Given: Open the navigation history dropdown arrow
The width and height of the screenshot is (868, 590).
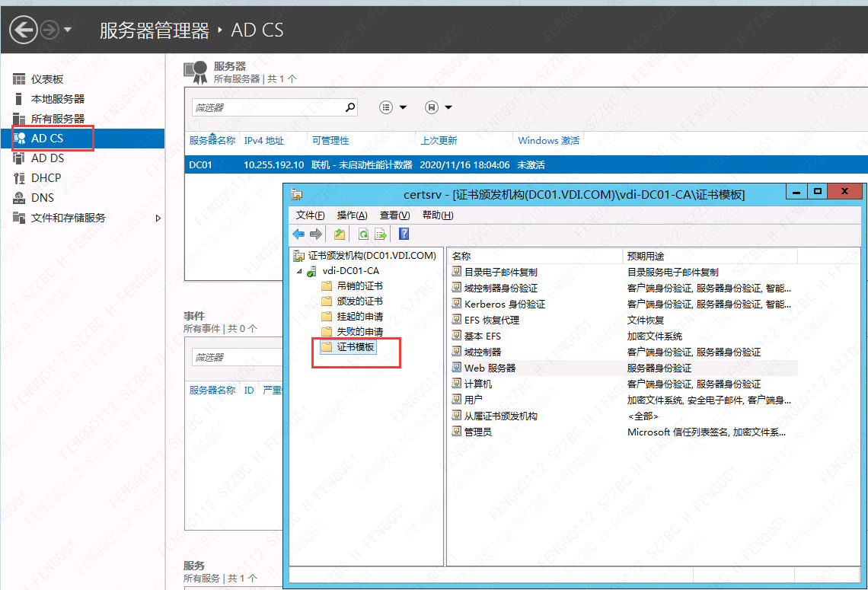Looking at the screenshot, I should 68,30.
